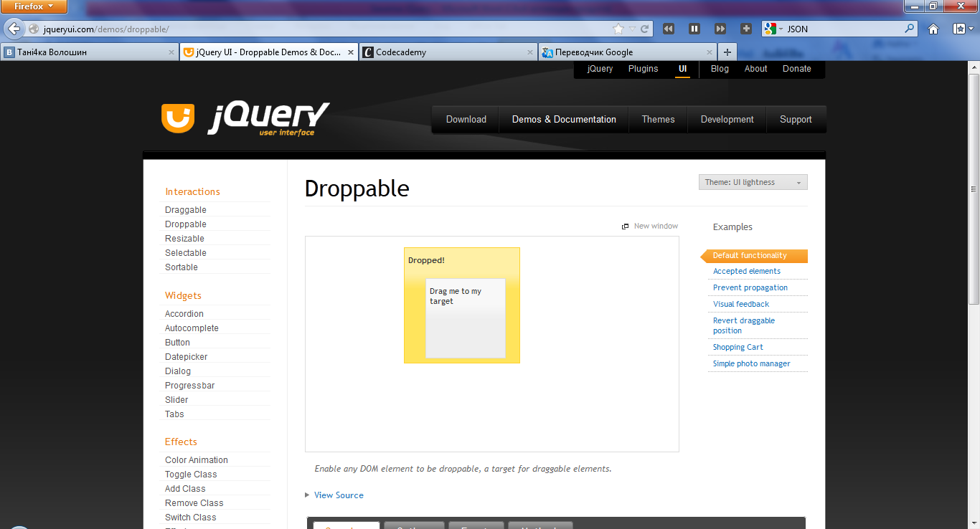Screen dimensions: 980x529
Task: Open the Support menu item
Action: coord(796,120)
